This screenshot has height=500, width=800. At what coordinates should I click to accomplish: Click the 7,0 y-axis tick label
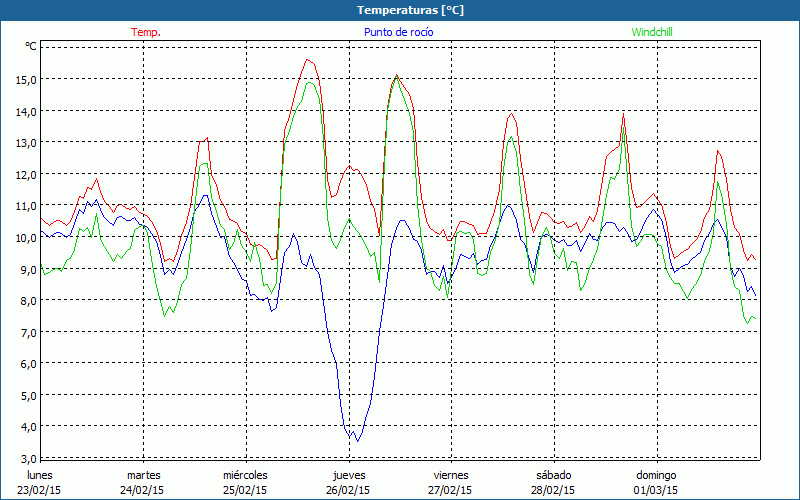26,332
